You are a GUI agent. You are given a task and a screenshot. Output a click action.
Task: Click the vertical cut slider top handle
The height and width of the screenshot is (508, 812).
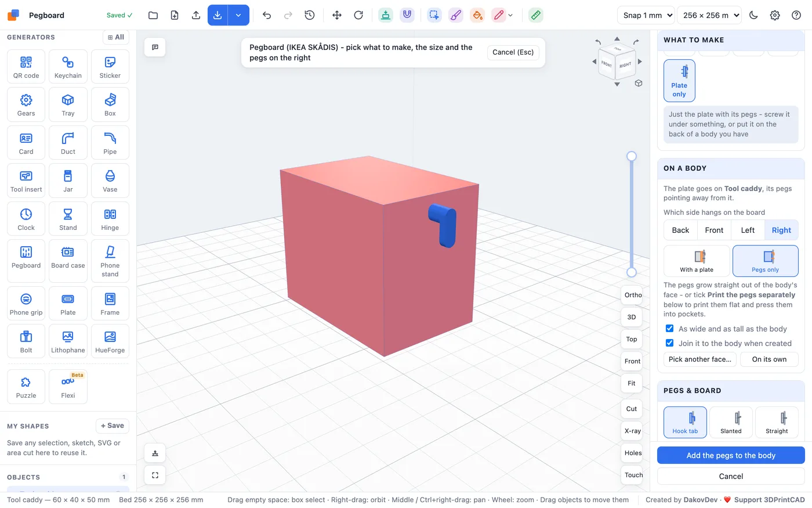pos(632,156)
